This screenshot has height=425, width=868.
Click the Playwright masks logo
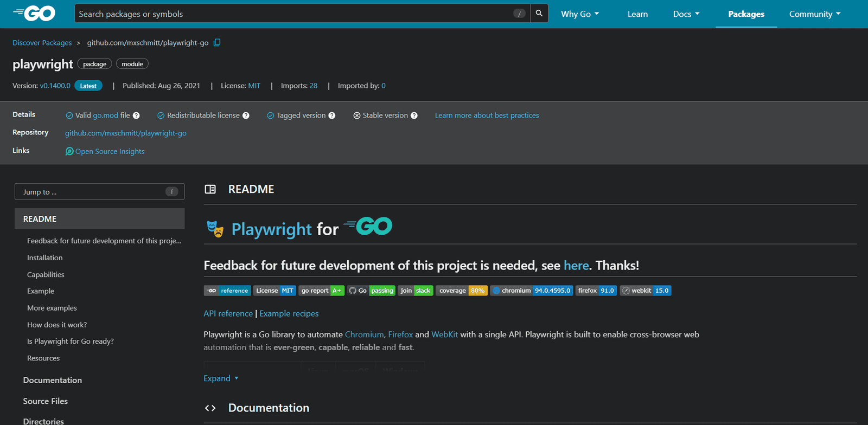[x=215, y=229]
